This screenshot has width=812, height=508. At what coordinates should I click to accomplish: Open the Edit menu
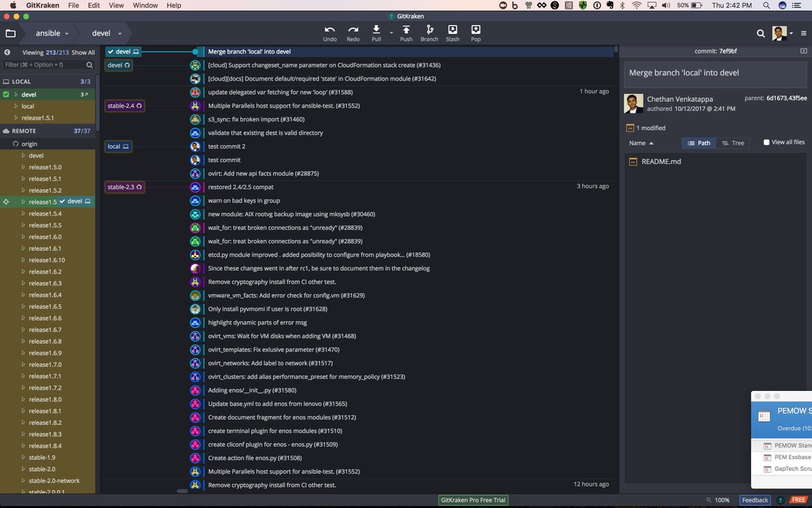point(94,5)
